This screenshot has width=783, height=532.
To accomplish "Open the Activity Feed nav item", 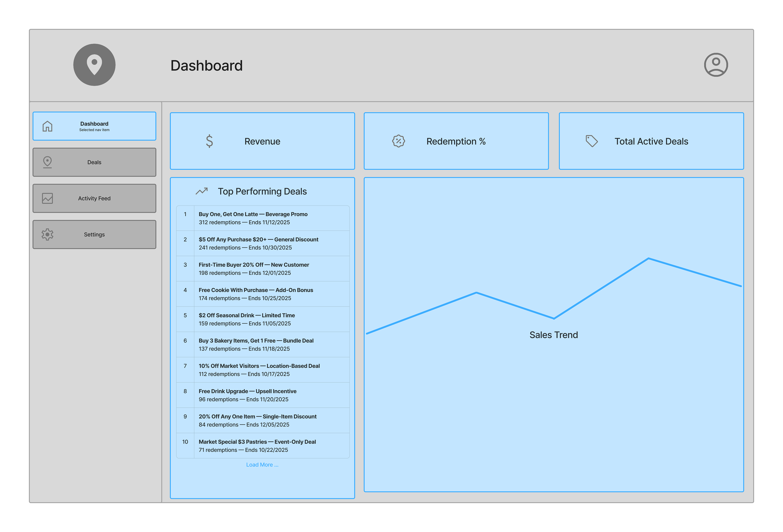I will click(x=94, y=198).
